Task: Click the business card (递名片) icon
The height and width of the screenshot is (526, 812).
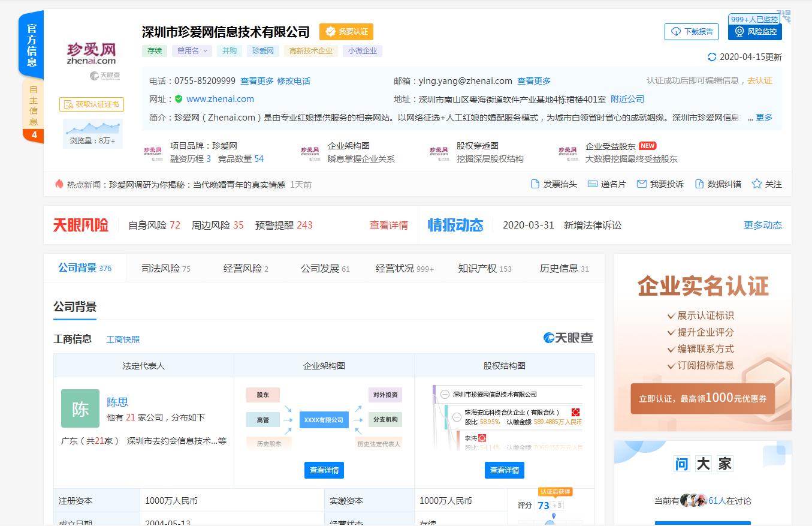Action: click(x=593, y=184)
